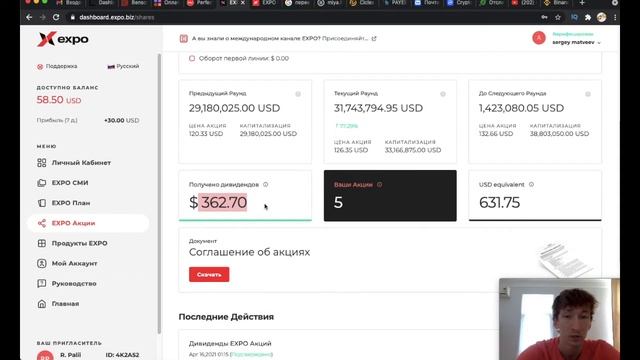
Task: Click the red announcement icon in banner
Action: click(x=184, y=38)
